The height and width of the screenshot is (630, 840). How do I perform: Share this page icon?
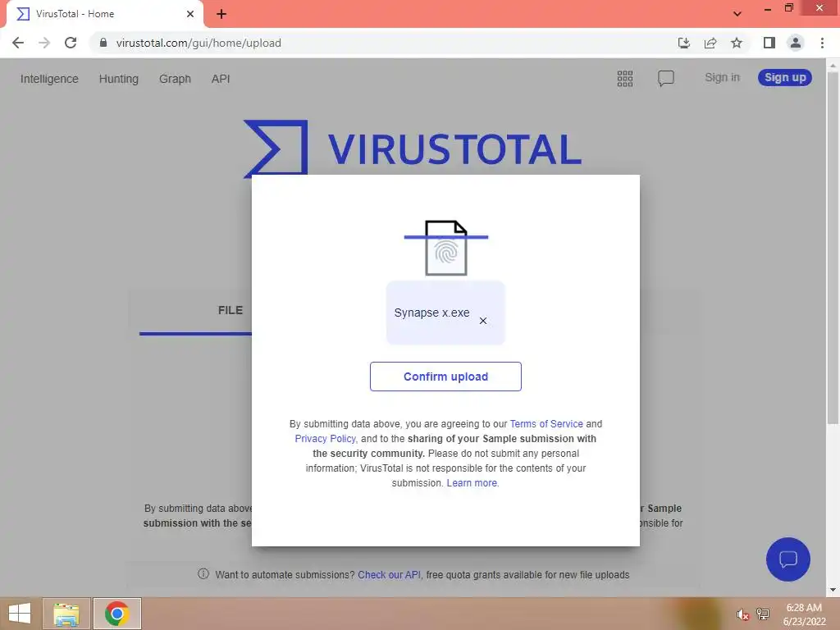(x=710, y=43)
